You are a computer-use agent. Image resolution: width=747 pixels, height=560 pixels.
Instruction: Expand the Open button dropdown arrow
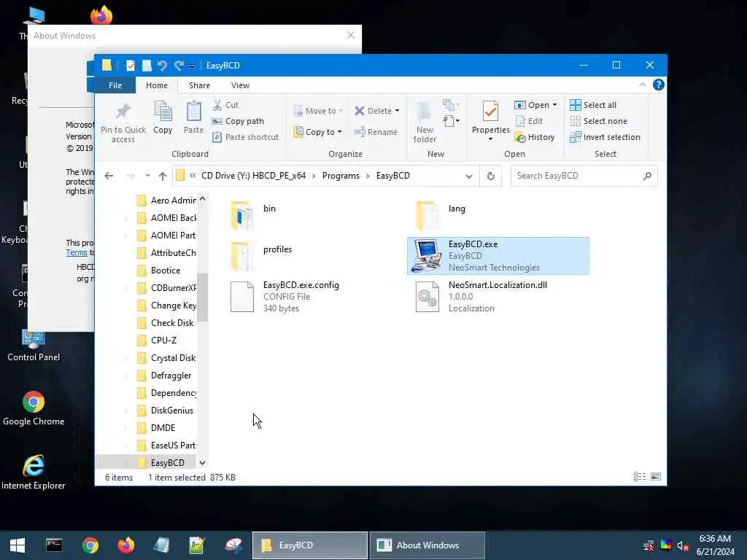554,105
